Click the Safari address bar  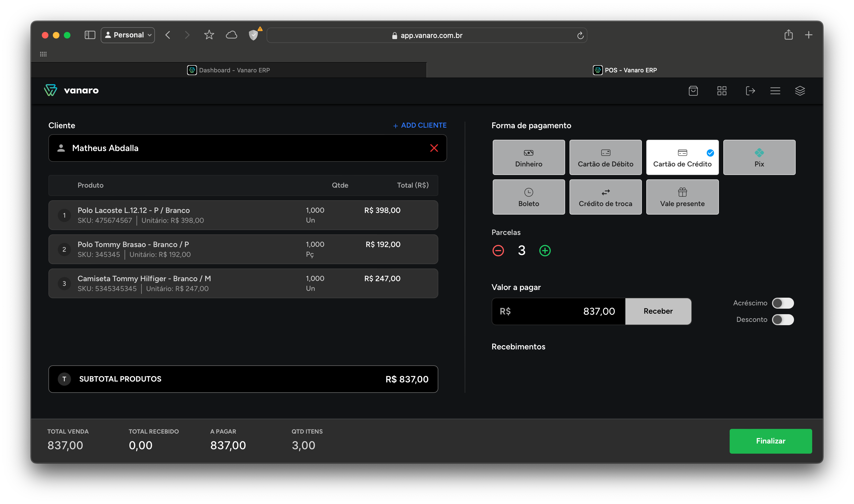[x=427, y=35]
